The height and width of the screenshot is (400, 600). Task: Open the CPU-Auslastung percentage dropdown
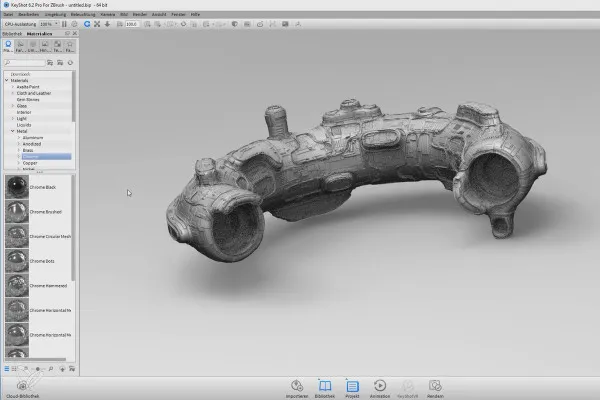click(x=47, y=24)
